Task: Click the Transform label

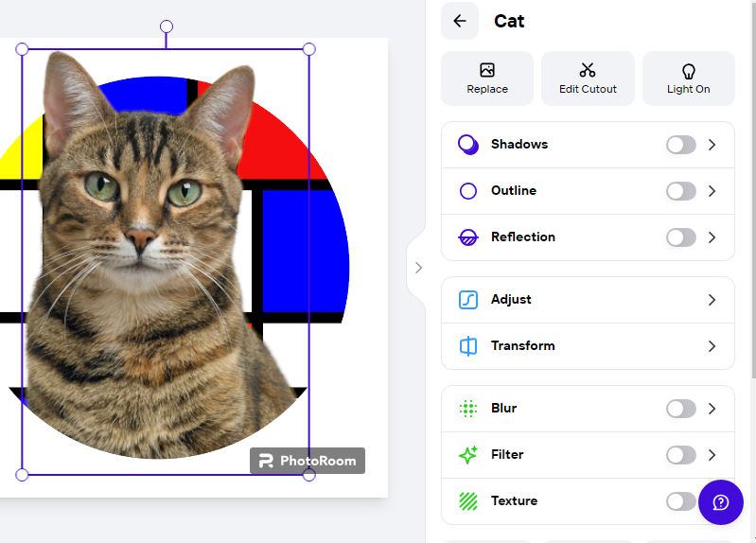Action: pyautogui.click(x=522, y=346)
